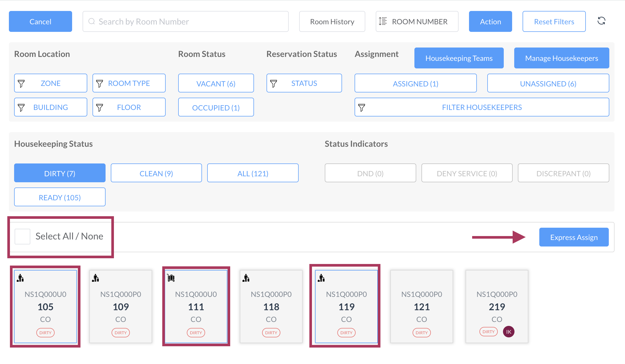Click the luggage cart icon on room 111
This screenshot has height=364, width=625.
[x=171, y=278]
